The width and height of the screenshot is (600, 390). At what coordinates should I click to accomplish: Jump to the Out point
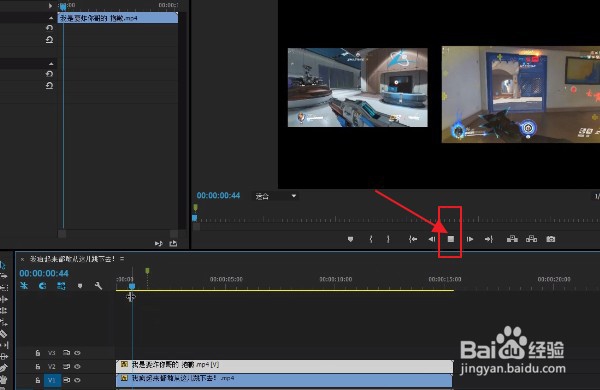[489, 239]
